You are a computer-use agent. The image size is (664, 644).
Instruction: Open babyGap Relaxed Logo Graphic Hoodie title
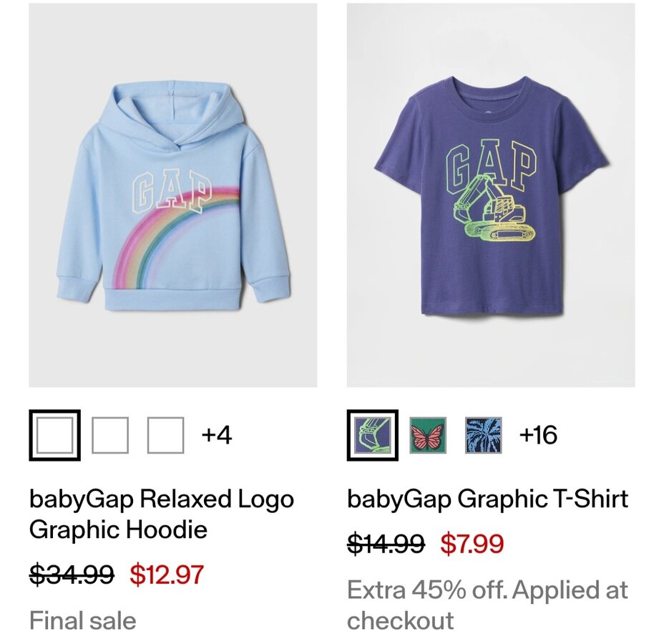pyautogui.click(x=162, y=514)
